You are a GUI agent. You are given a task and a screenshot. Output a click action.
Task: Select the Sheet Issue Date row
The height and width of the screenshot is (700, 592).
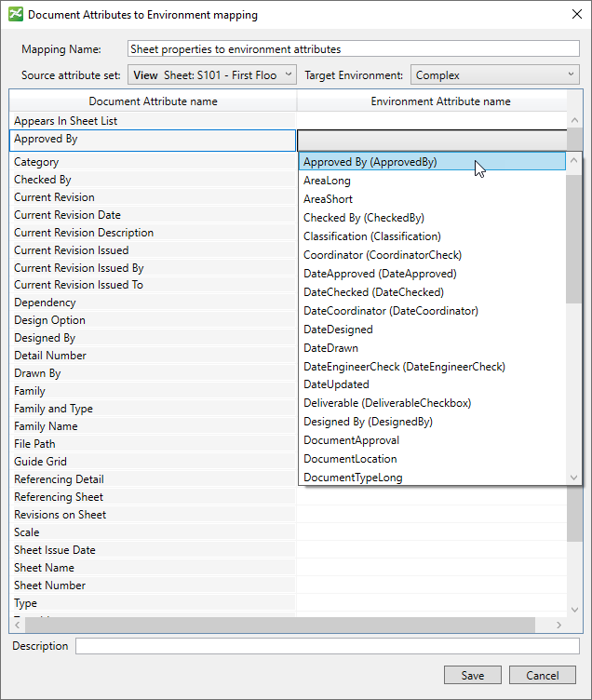coord(153,550)
